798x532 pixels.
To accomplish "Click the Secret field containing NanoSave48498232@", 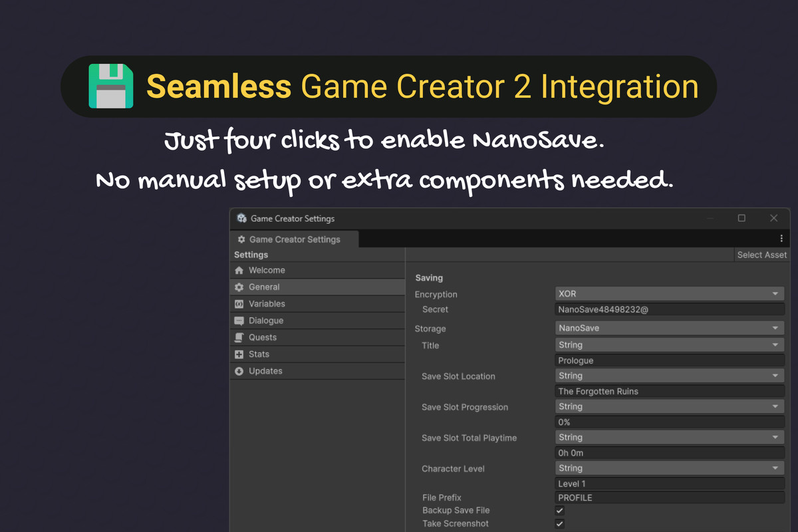I will 669,309.
